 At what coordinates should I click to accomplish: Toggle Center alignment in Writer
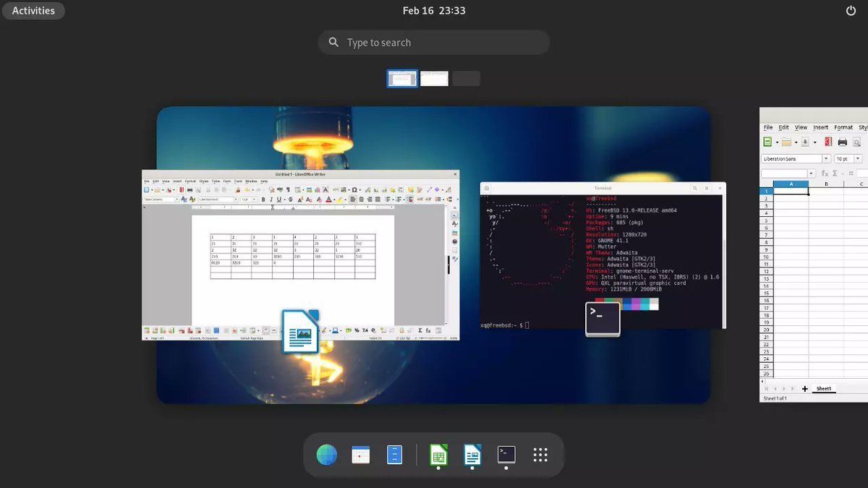[361, 200]
